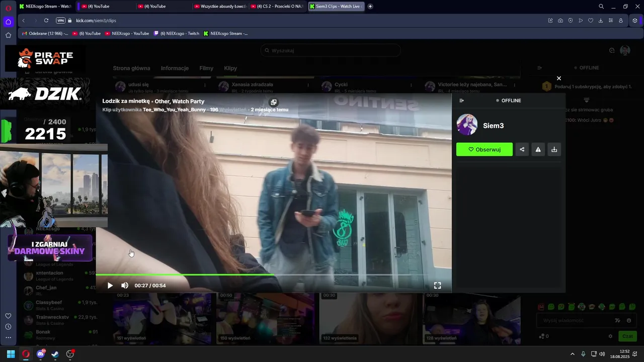Open Steam from the taskbar
The height and width of the screenshot is (362, 644).
(55, 354)
